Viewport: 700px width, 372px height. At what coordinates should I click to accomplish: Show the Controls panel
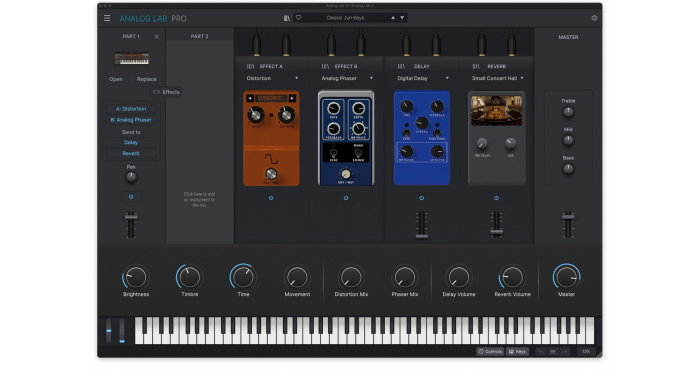pos(490,352)
